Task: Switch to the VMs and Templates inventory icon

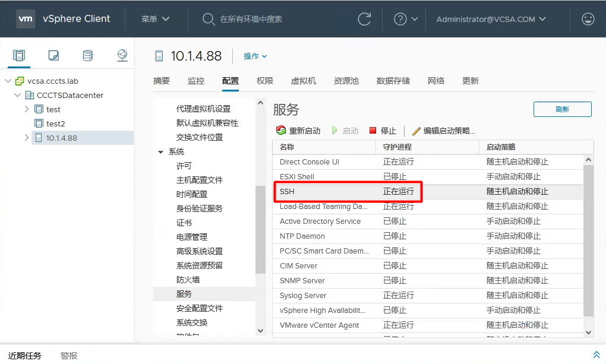Action: [x=53, y=55]
